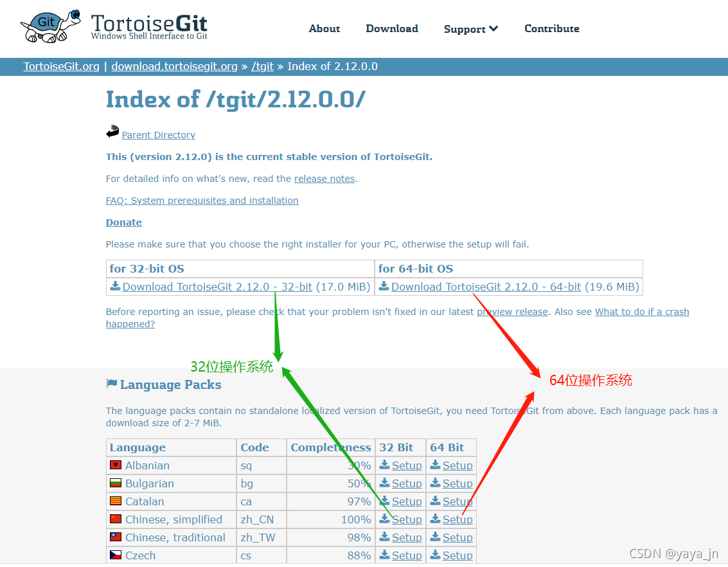Click download icon for Albanian 32 Bit
The width and height of the screenshot is (728, 567).
click(384, 465)
